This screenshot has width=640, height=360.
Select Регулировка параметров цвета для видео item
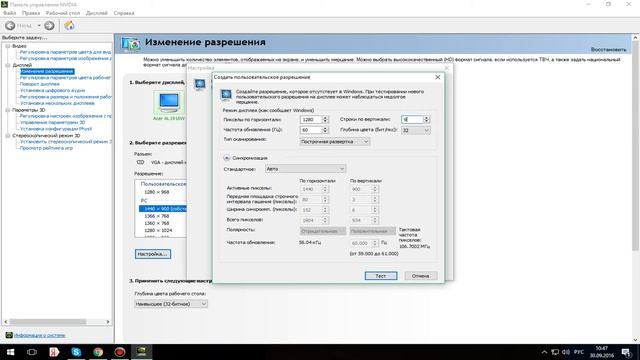tap(65, 52)
